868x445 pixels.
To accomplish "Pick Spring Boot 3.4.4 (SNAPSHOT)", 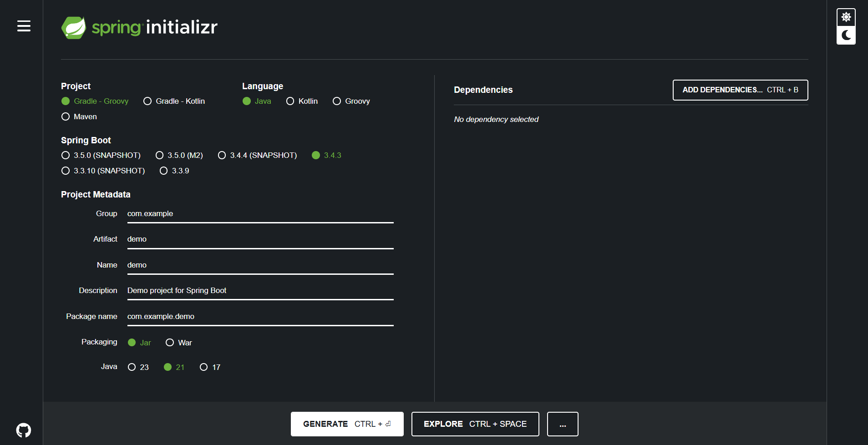I will [x=258, y=155].
